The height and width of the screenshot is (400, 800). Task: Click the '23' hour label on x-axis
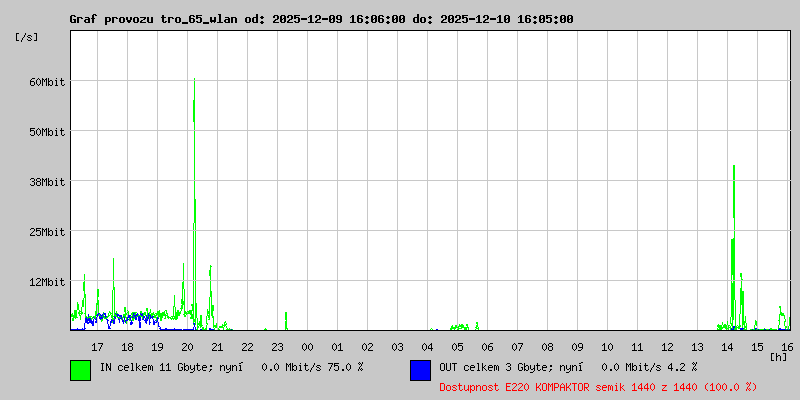pos(277,347)
